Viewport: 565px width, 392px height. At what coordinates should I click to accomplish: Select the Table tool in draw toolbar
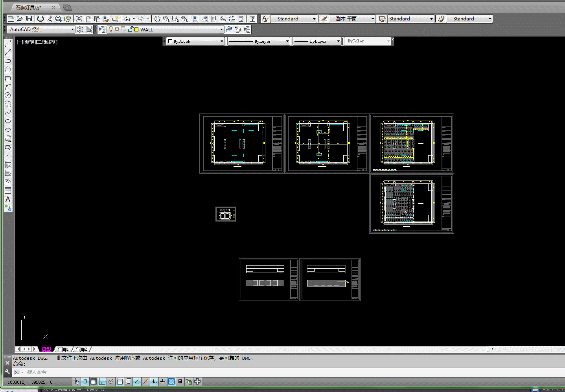8,191
